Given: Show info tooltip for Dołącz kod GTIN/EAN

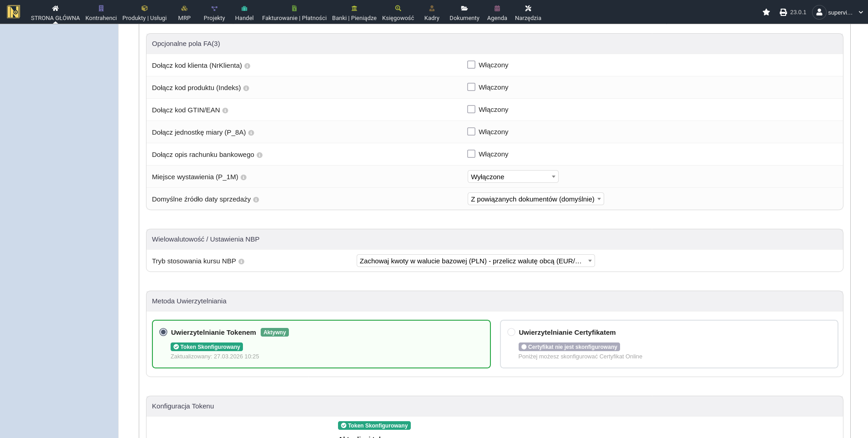Looking at the screenshot, I should pos(225,111).
